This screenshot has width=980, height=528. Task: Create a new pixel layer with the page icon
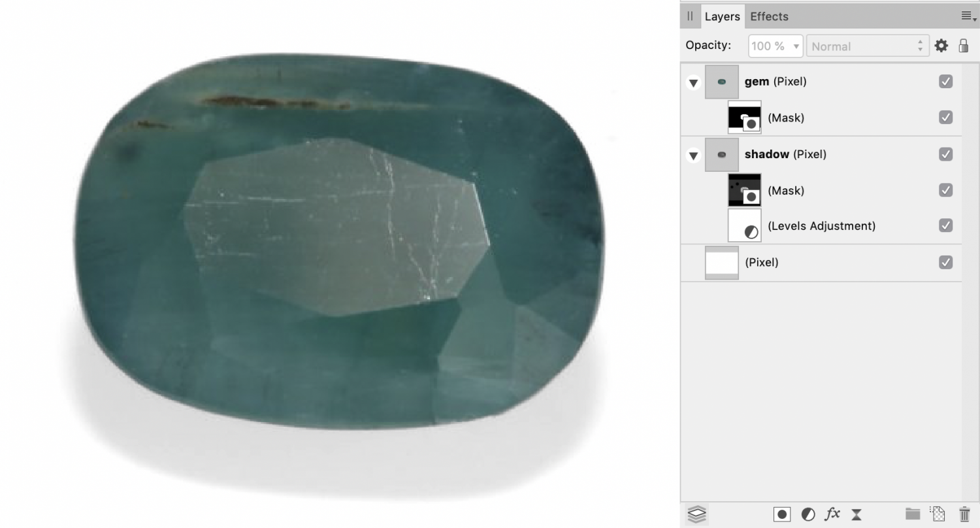pyautogui.click(x=938, y=514)
